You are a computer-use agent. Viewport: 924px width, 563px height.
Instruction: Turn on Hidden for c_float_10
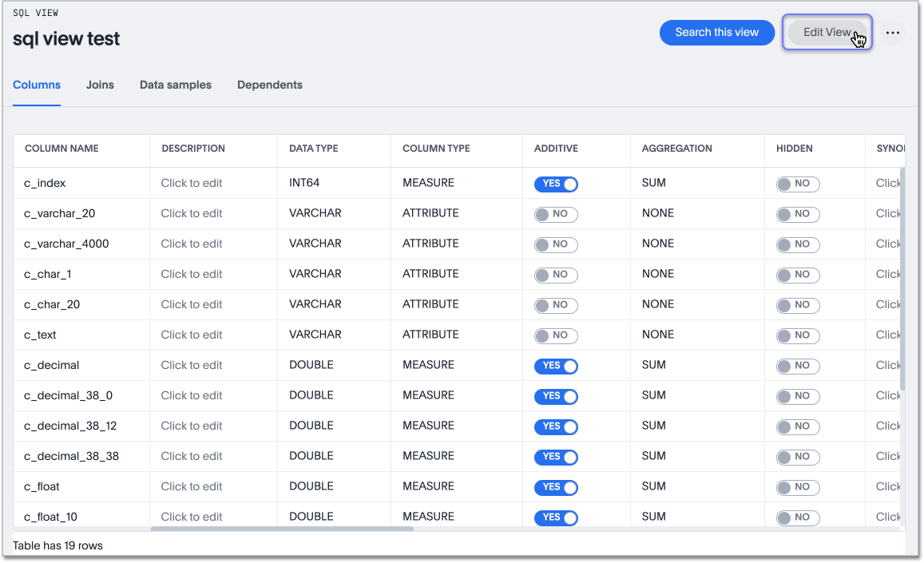[x=797, y=517]
